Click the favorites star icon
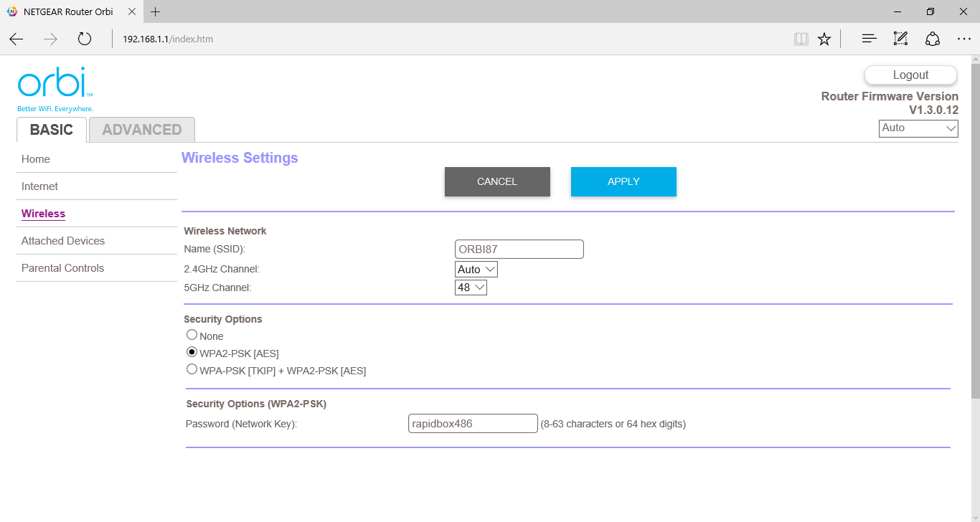The width and height of the screenshot is (980, 522). 824,39
